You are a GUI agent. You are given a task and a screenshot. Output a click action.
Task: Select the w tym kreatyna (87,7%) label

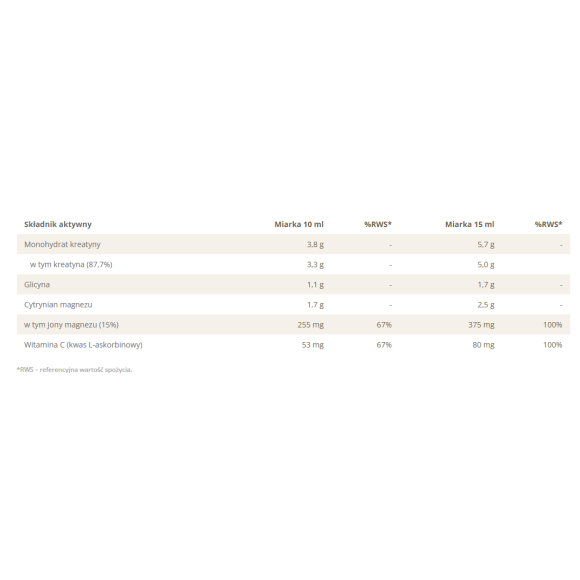click(x=71, y=264)
